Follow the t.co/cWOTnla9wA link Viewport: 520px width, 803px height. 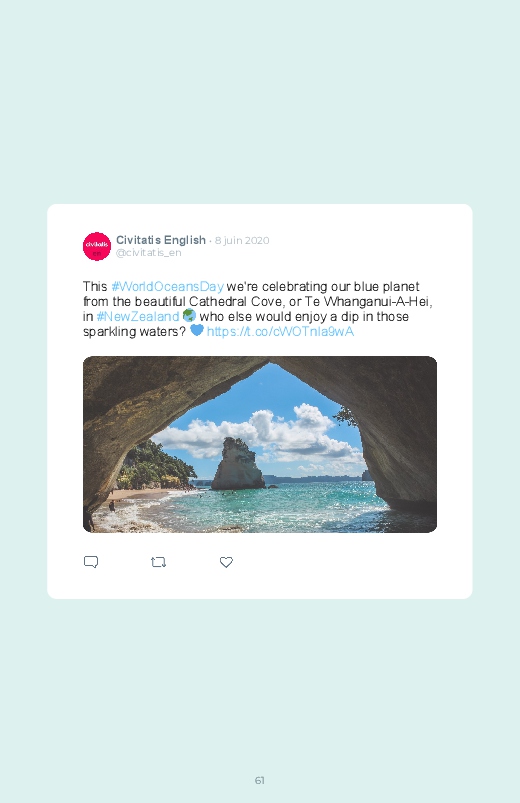[x=280, y=331]
